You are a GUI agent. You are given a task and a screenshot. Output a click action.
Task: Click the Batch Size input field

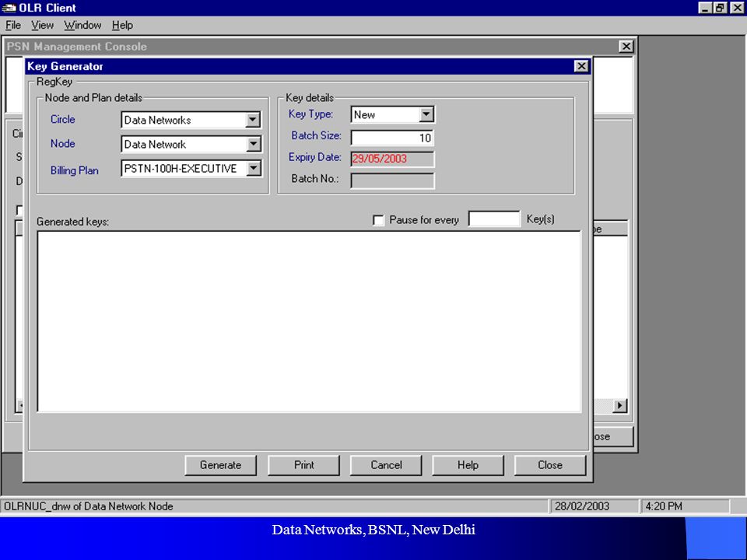coord(392,138)
